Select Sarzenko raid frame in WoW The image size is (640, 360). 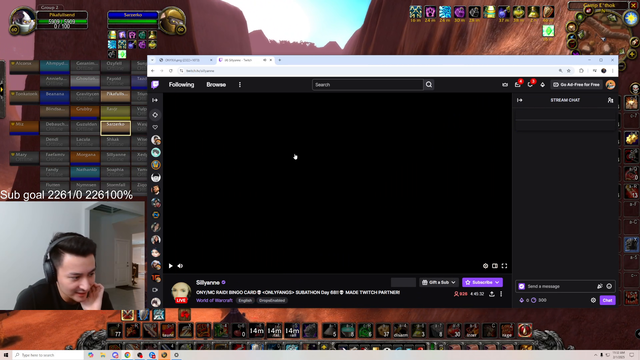click(116, 128)
